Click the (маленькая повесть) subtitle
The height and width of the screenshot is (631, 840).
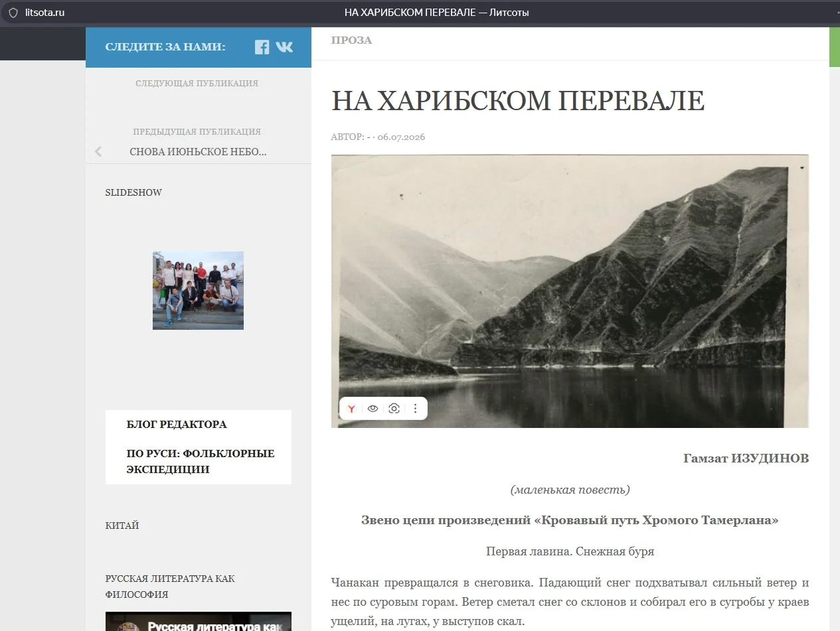tap(570, 490)
